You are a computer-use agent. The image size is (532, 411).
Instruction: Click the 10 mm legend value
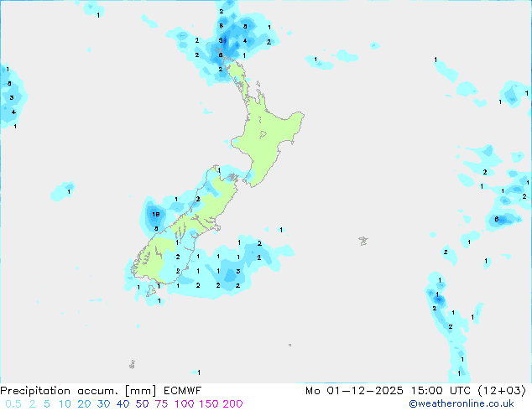point(65,404)
